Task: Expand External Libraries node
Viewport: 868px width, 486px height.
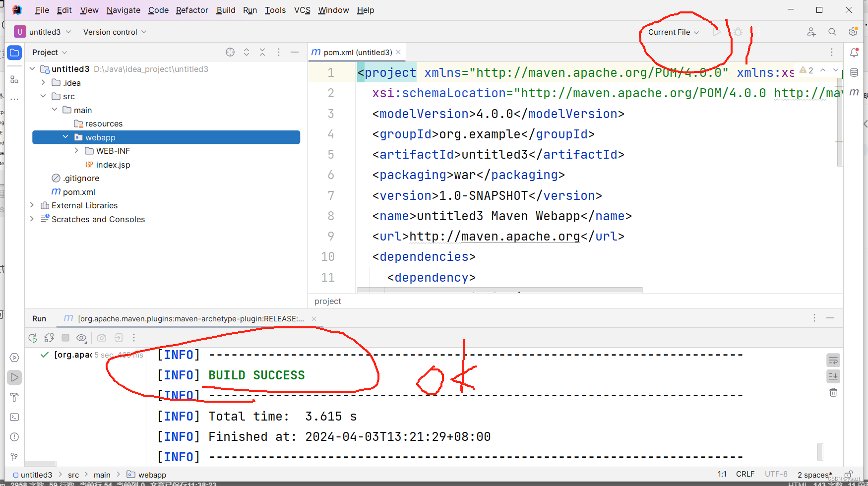Action: point(32,205)
